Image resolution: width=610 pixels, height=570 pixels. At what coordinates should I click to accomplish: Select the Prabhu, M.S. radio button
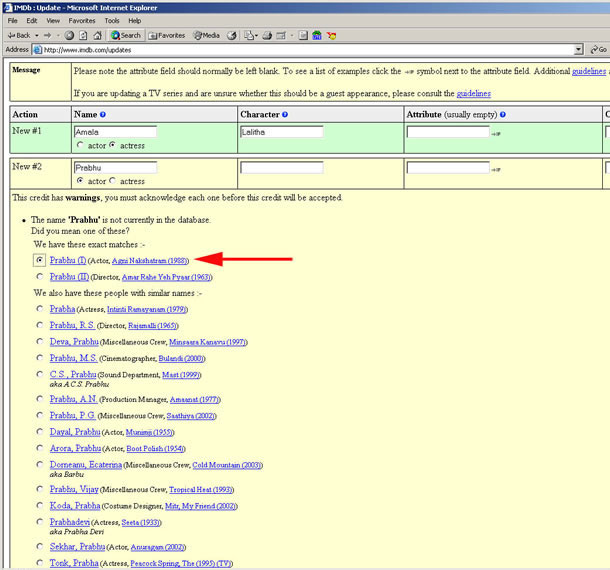point(39,358)
